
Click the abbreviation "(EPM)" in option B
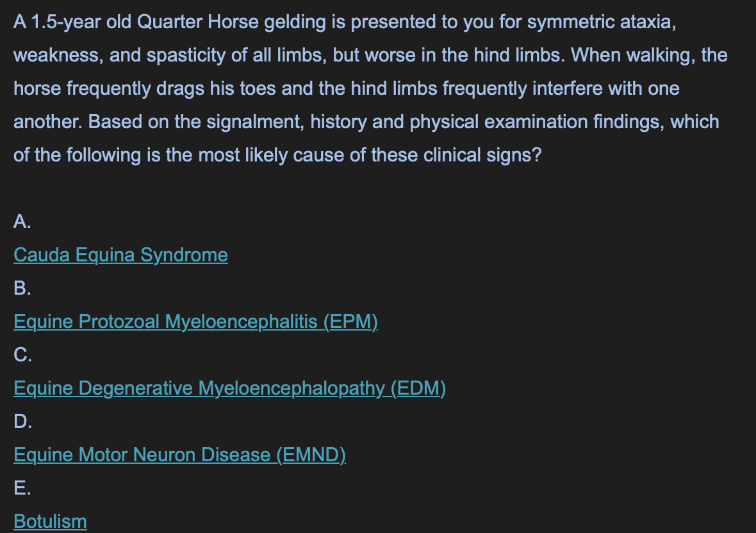click(x=350, y=322)
